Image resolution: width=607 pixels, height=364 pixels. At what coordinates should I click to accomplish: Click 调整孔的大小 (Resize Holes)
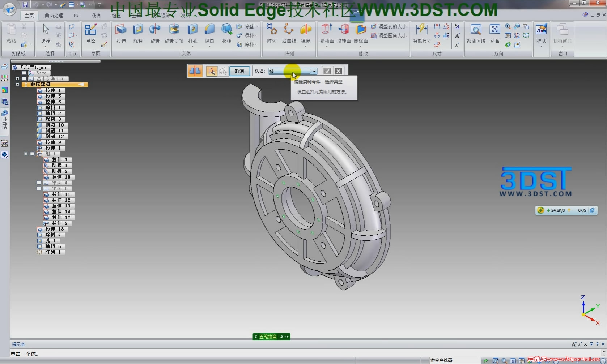pos(389,26)
